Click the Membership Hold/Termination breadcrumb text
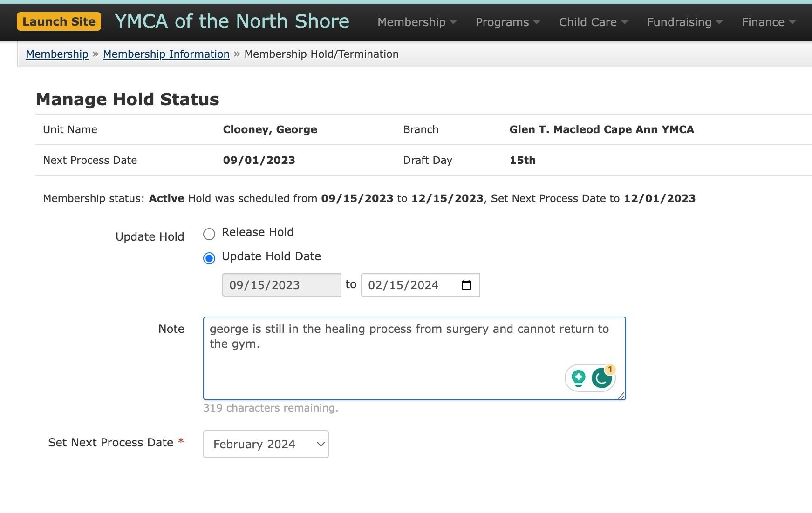812x513 pixels. pos(321,54)
